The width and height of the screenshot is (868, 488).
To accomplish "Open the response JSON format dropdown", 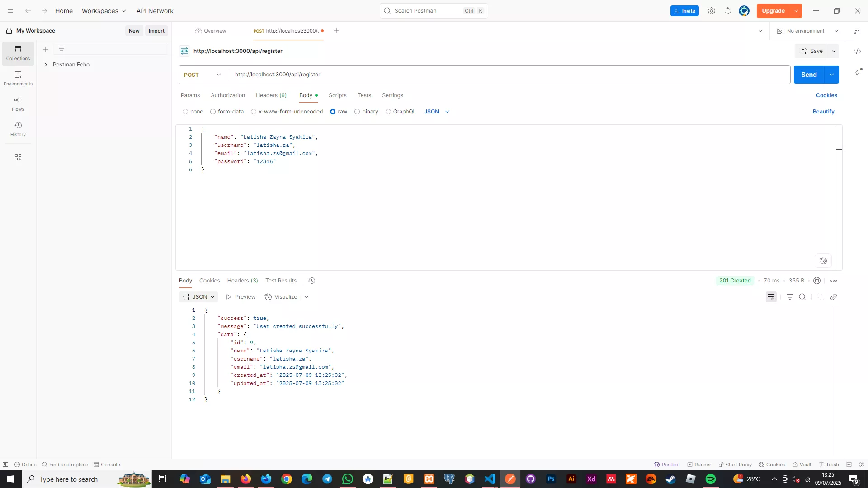I will click(x=198, y=297).
